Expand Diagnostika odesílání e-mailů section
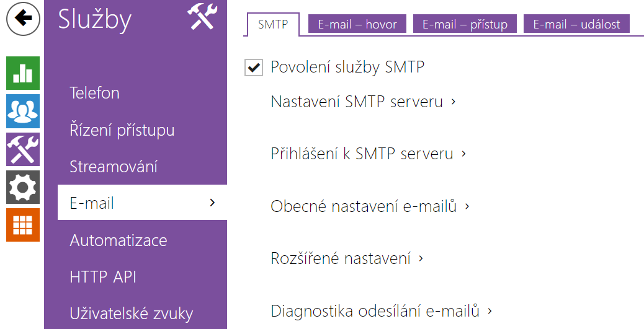Screen dimensions: 644x329 click(x=382, y=311)
